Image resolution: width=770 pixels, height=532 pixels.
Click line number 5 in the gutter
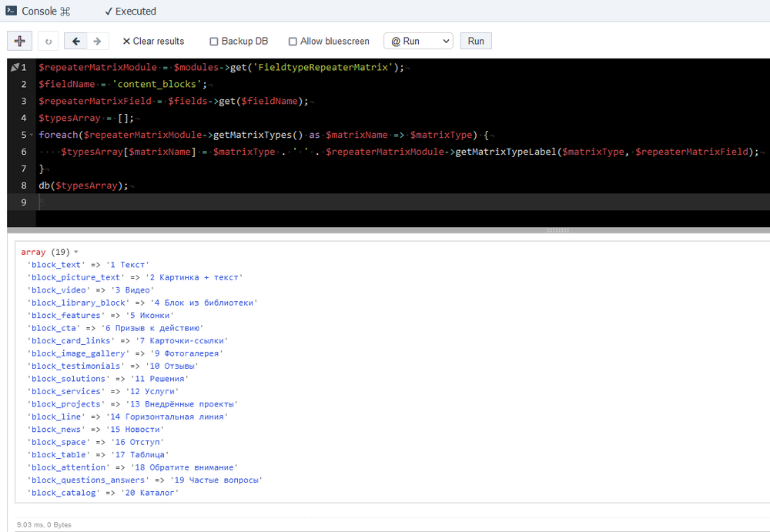point(24,135)
